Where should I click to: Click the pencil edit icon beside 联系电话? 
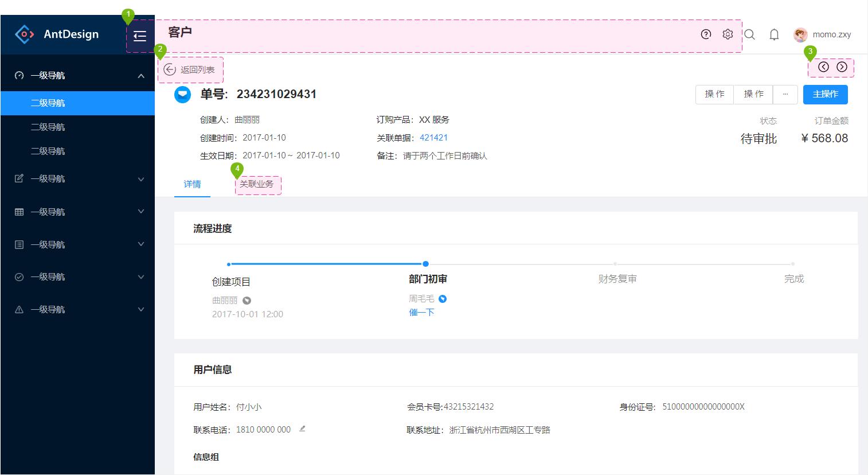point(302,428)
